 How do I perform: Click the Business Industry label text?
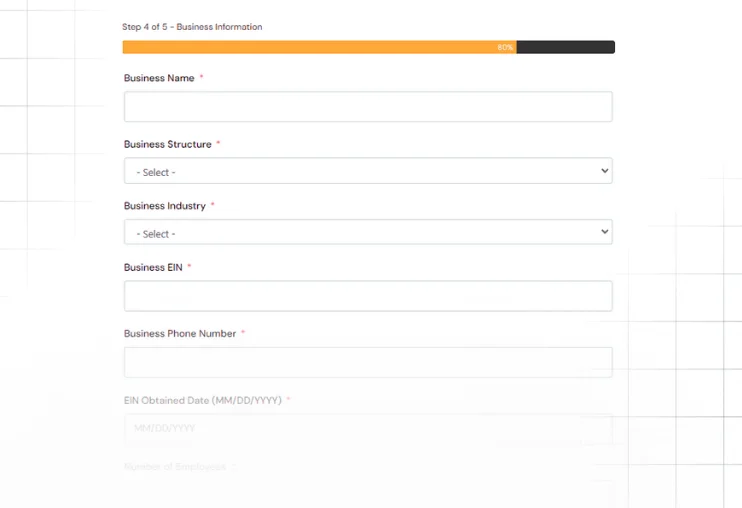tap(165, 206)
